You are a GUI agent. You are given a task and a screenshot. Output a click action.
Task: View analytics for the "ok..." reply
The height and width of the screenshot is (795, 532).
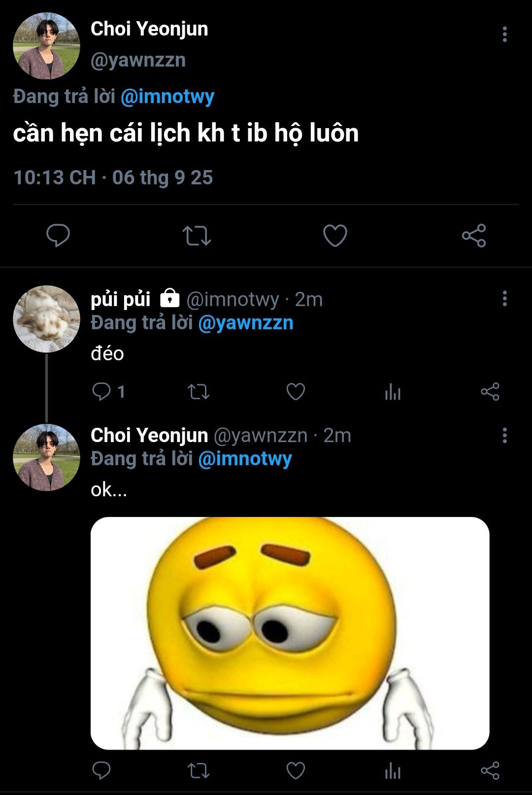click(393, 770)
